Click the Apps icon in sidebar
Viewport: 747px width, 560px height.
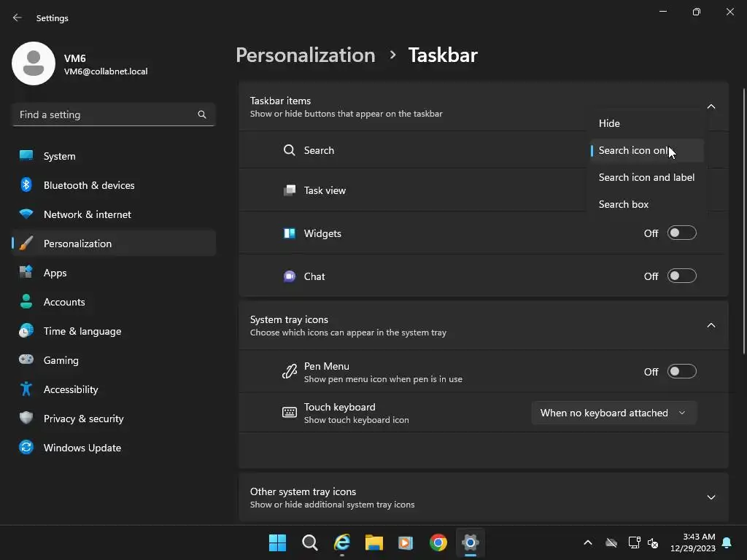(x=26, y=273)
